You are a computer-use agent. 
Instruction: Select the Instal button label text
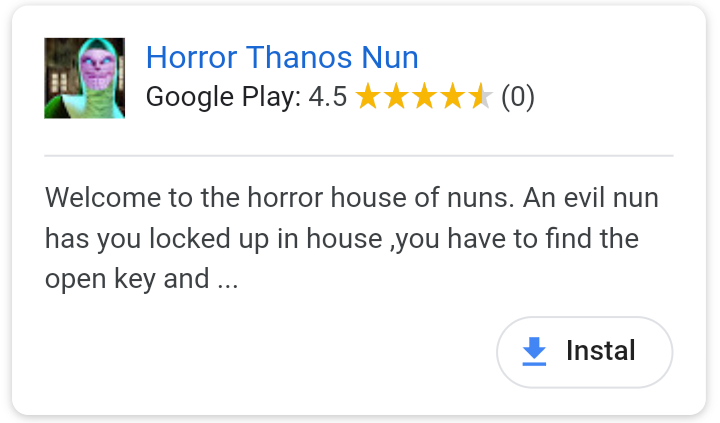(601, 351)
